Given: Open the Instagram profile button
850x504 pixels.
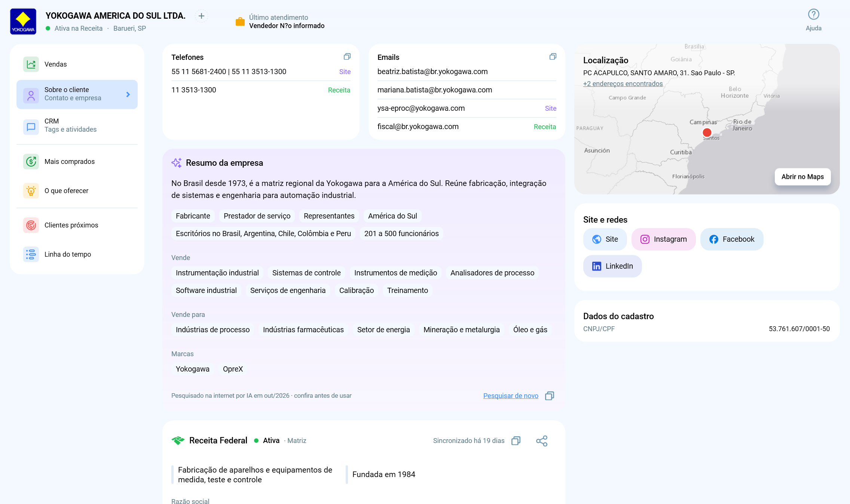Looking at the screenshot, I should point(664,239).
